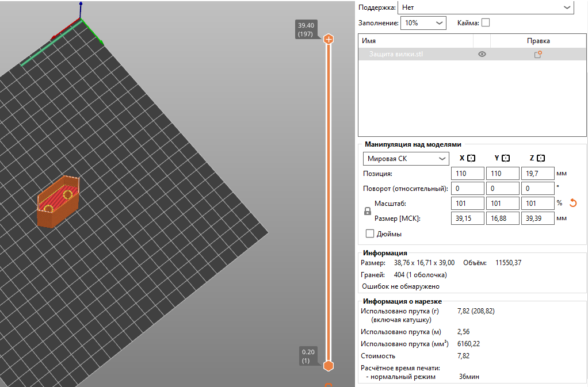Click the X position input field
Viewport: 588px width, 387px height.
coord(467,173)
